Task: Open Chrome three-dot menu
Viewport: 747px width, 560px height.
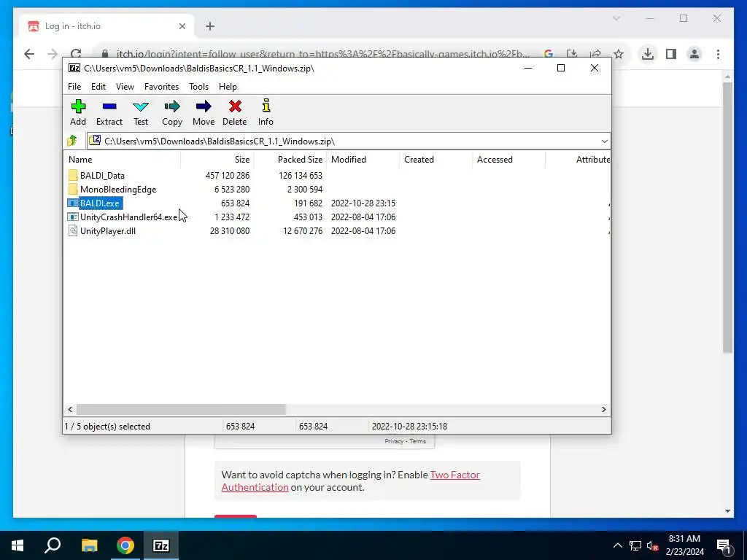Action: click(x=718, y=54)
